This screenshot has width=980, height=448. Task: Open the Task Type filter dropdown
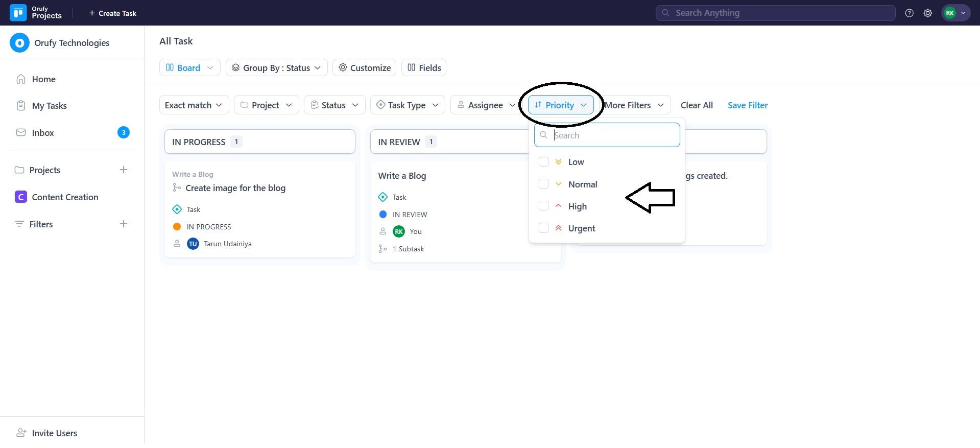(x=407, y=105)
